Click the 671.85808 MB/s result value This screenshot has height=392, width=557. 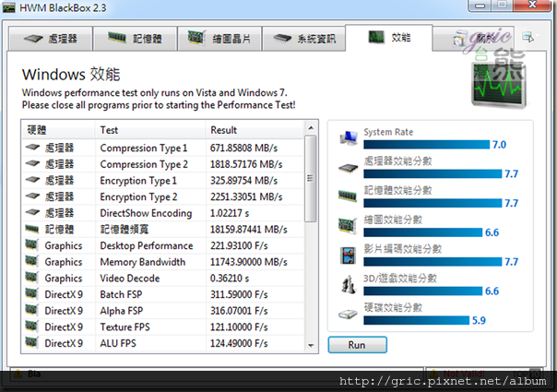(243, 148)
